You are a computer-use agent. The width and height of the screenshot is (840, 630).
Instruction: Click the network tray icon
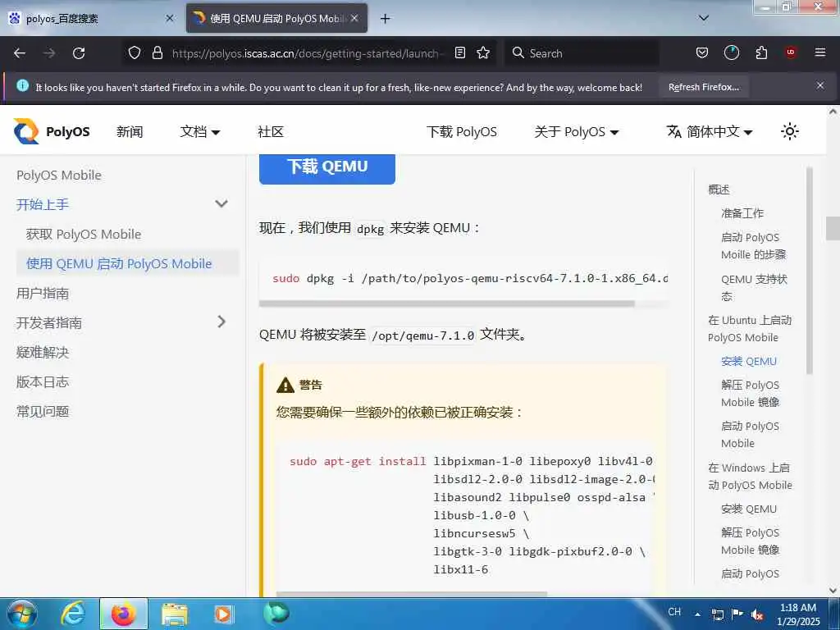717,614
